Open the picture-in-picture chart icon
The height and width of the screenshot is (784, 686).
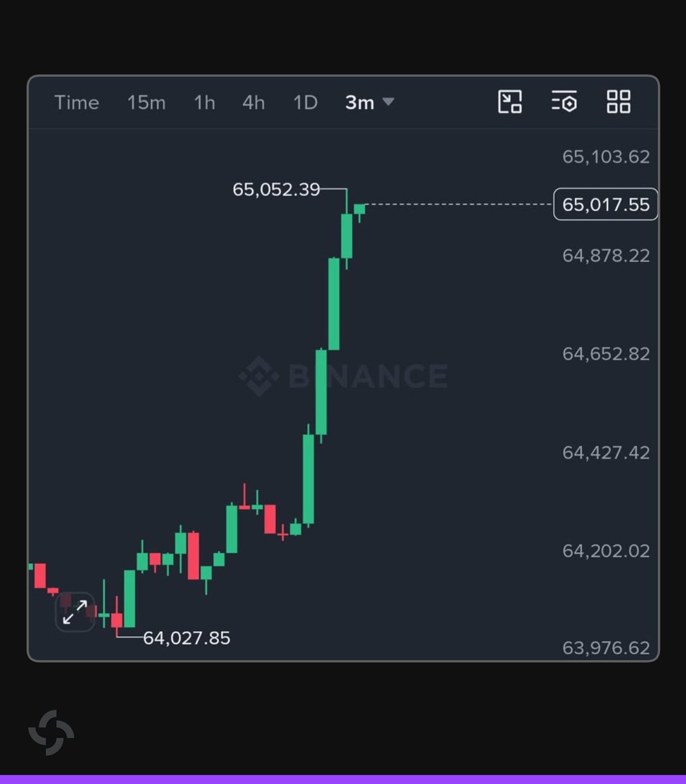510,102
